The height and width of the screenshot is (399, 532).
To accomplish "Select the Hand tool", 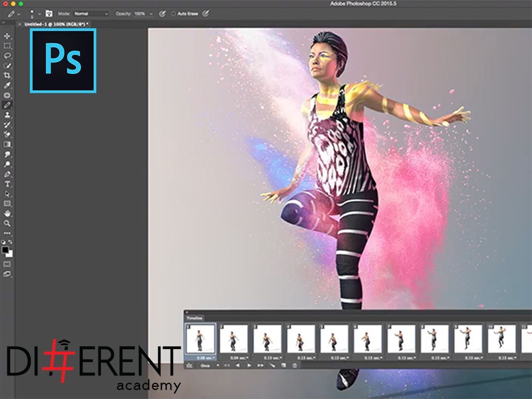I will point(7,213).
